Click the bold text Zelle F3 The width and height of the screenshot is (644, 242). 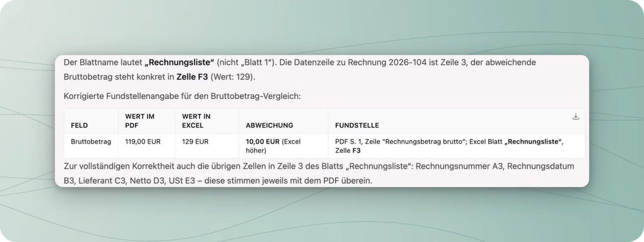point(192,77)
